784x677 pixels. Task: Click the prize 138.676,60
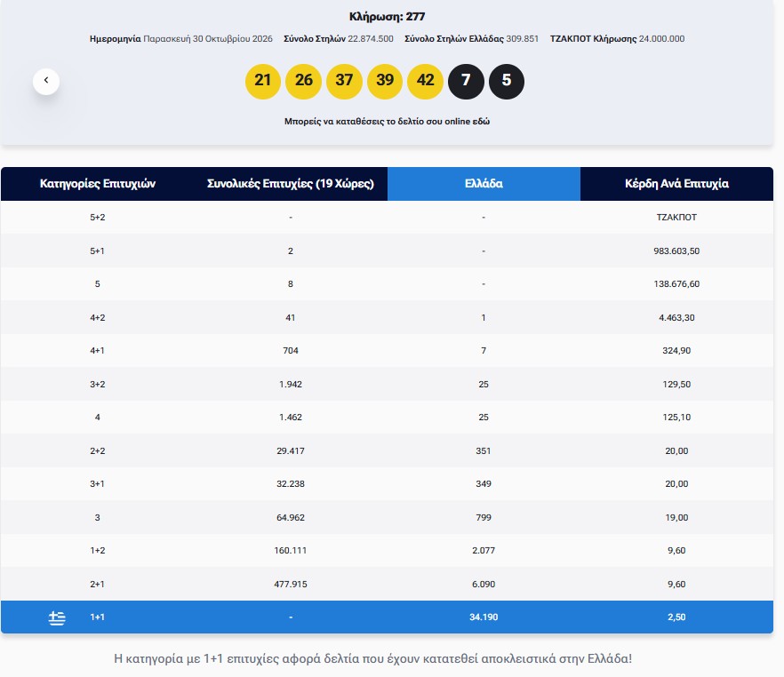(676, 283)
